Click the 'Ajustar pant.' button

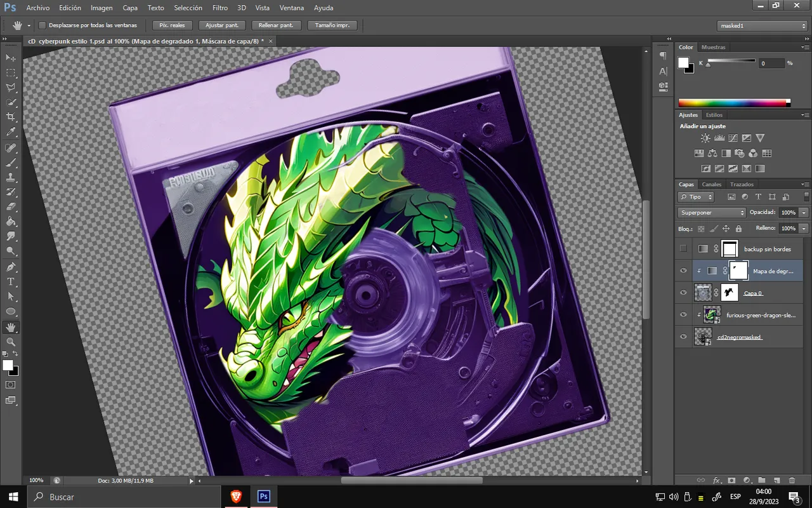click(222, 25)
